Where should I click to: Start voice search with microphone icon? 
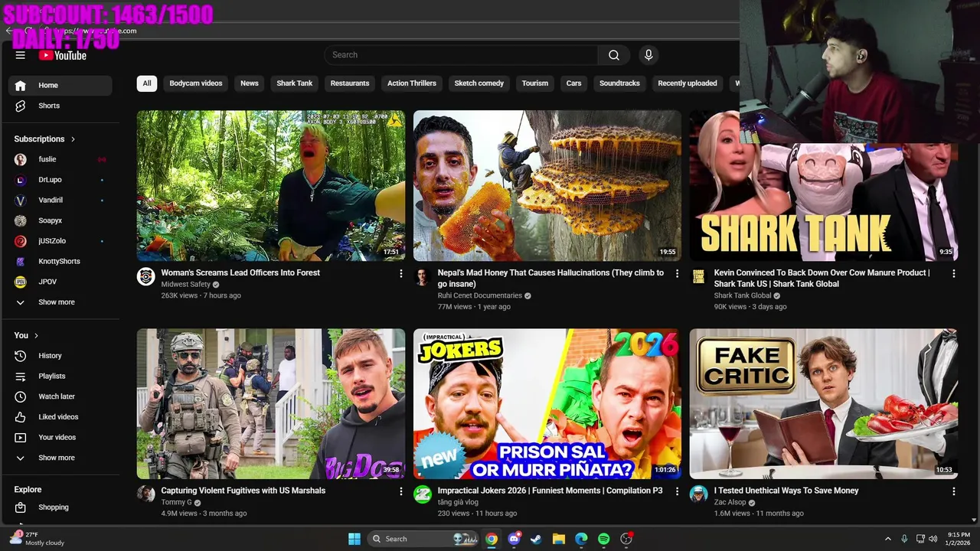[x=648, y=55]
